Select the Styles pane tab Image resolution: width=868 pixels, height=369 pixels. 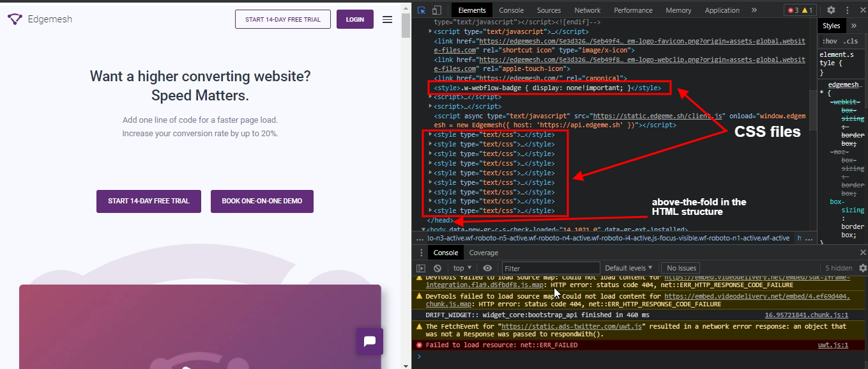(x=832, y=26)
